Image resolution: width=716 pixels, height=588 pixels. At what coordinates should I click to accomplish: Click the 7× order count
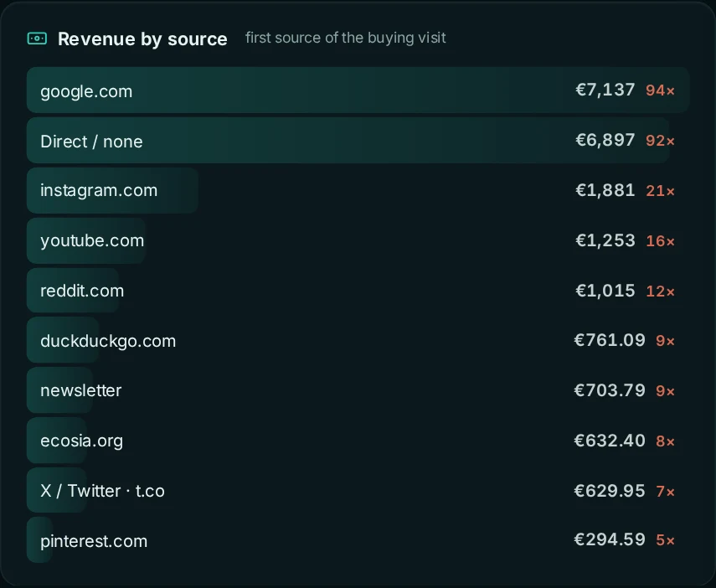[665, 492]
